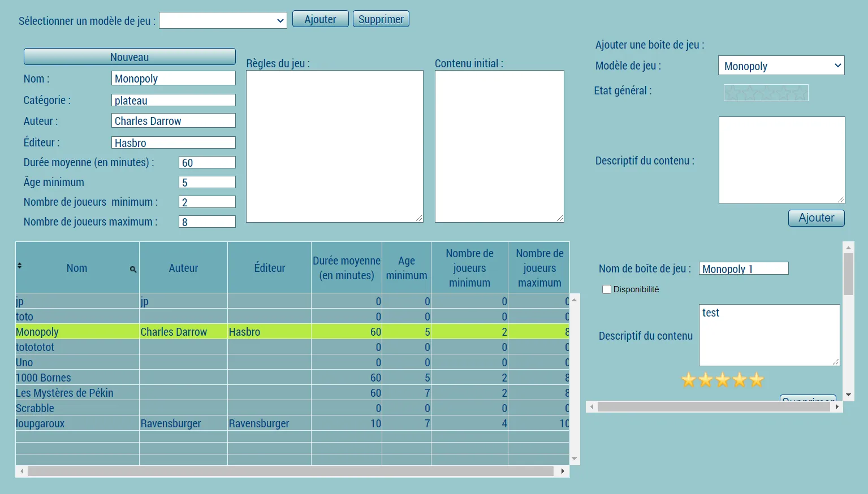Image resolution: width=868 pixels, height=494 pixels.
Task: Click the game box panel's vertical scrollbar down arrow
Action: [x=848, y=395]
